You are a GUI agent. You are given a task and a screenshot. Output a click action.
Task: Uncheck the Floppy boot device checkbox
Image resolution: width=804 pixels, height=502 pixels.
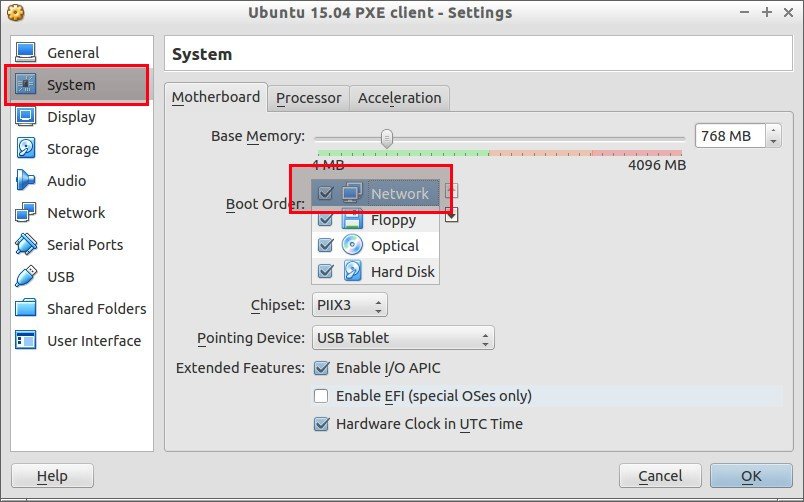tap(326, 219)
